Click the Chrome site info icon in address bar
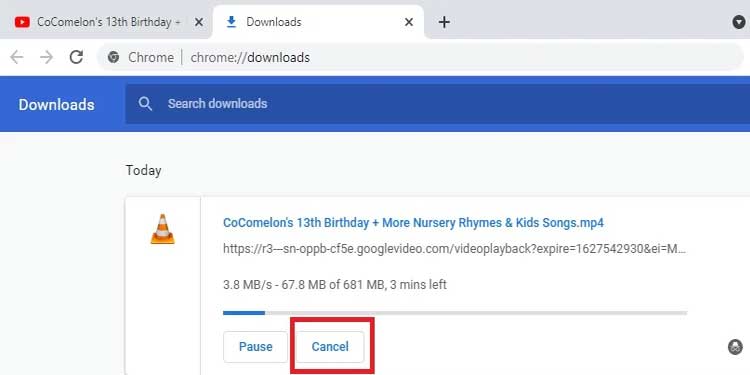The width and height of the screenshot is (750, 375). (x=113, y=57)
